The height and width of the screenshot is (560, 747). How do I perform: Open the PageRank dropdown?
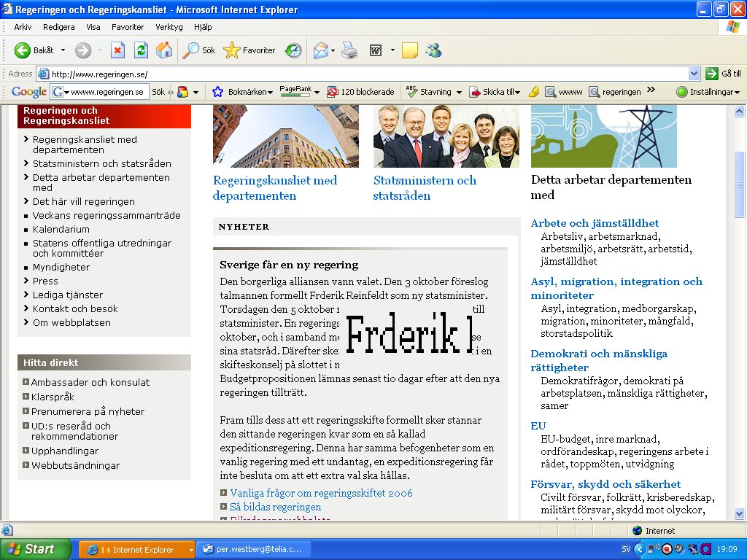click(317, 93)
